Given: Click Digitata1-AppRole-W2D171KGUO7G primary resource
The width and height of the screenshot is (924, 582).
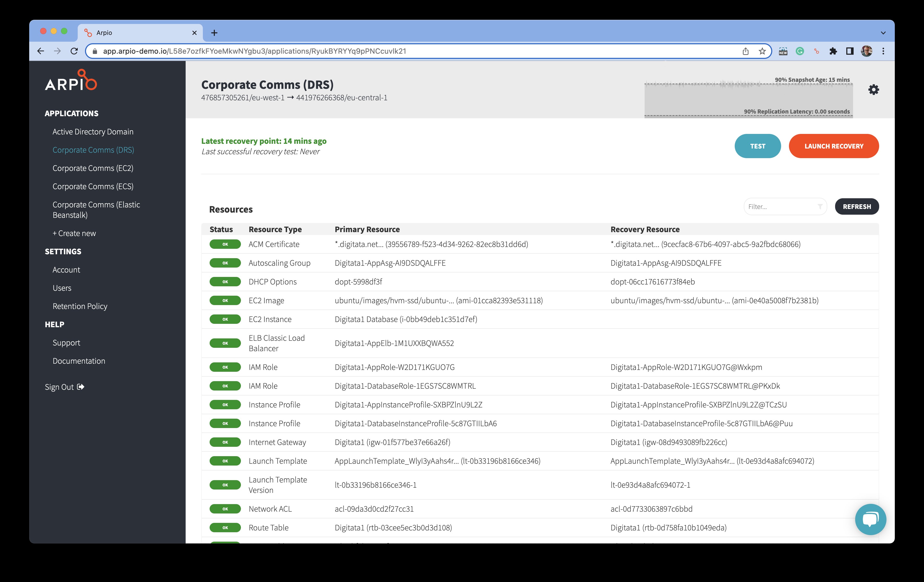Looking at the screenshot, I should [x=395, y=367].
